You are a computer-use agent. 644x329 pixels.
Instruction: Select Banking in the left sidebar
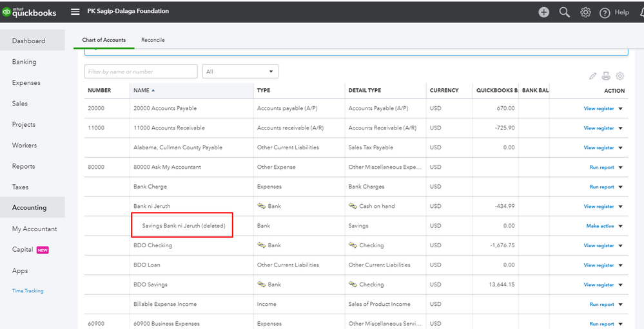[24, 62]
